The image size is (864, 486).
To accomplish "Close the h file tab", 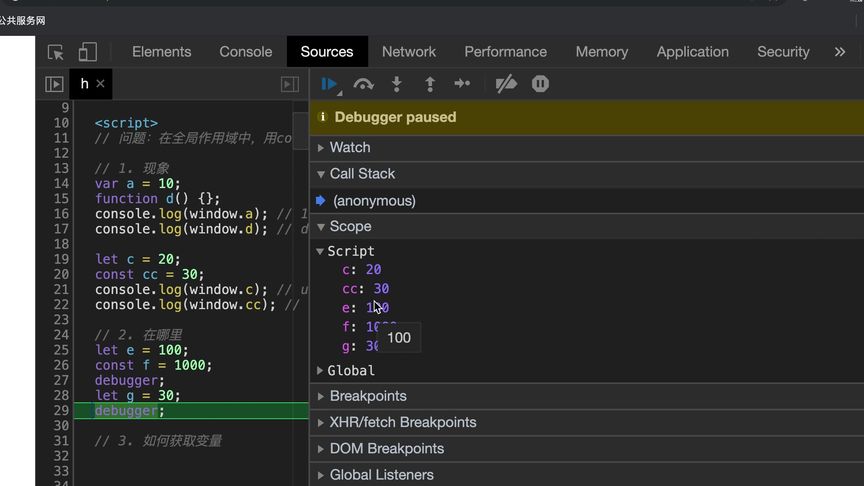I will (x=100, y=84).
